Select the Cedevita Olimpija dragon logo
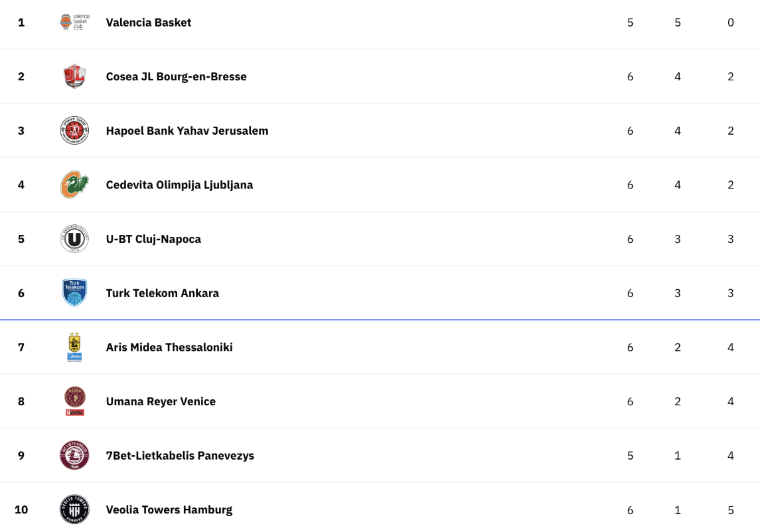This screenshot has width=760, height=532. 74,184
